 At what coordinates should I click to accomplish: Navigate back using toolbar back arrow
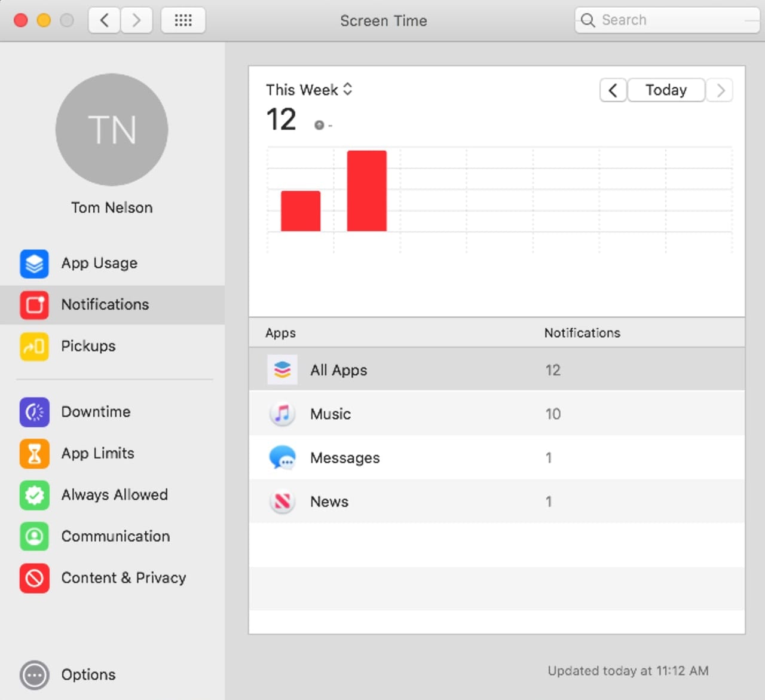coord(105,20)
